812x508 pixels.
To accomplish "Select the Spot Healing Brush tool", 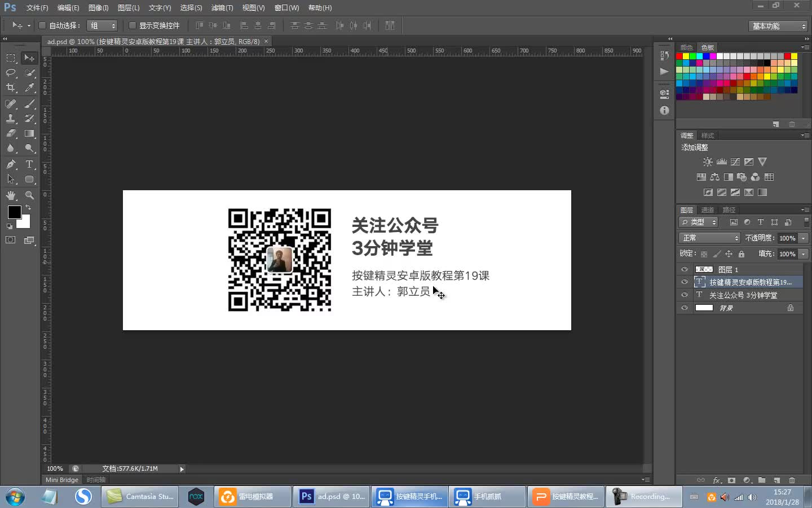I will pos(11,104).
